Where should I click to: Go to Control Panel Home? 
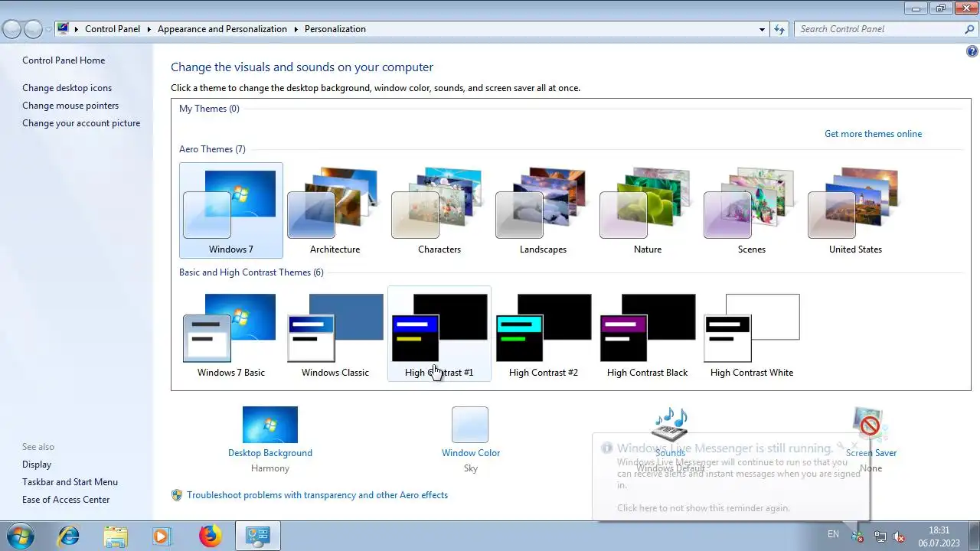64,60
